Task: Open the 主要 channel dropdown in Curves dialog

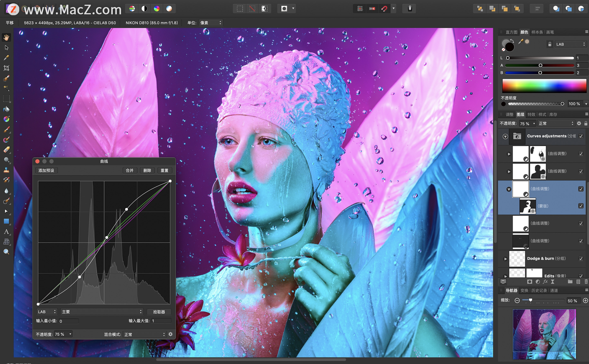Action: point(101,312)
